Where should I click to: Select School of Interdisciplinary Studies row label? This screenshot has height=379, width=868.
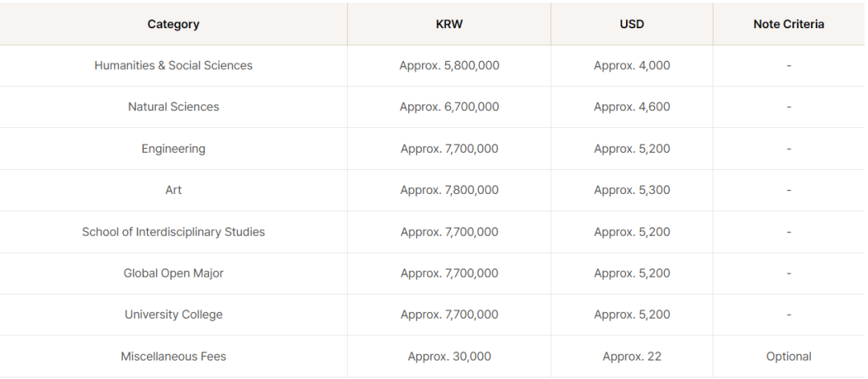tap(174, 232)
